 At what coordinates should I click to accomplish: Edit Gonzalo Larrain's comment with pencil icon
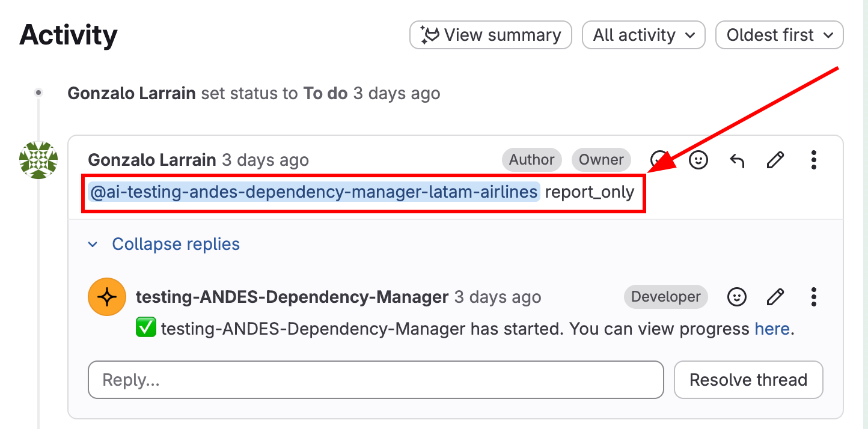tap(775, 160)
